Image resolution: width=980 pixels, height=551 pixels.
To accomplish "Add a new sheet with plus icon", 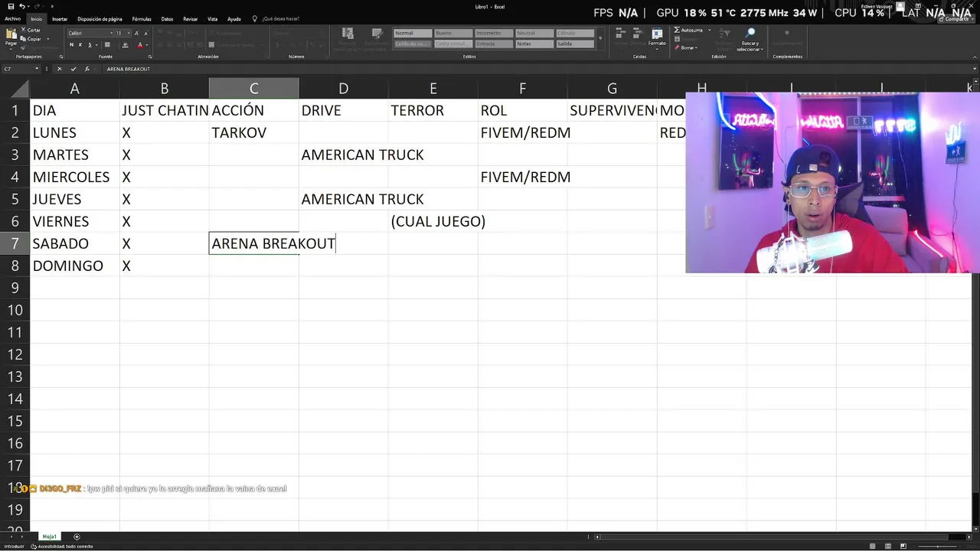I will (x=77, y=536).
